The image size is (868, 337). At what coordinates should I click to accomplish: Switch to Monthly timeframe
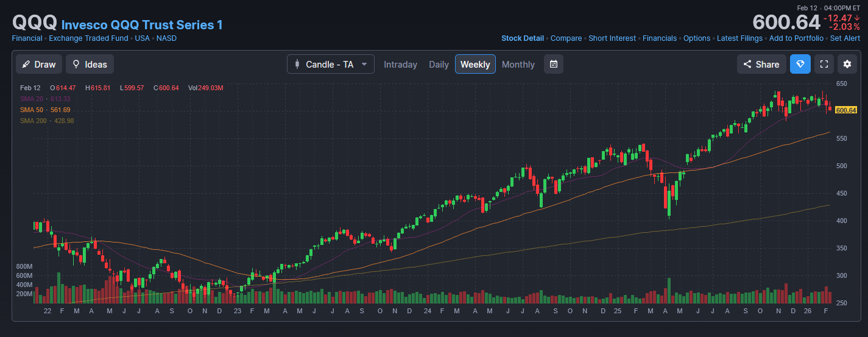pos(518,65)
